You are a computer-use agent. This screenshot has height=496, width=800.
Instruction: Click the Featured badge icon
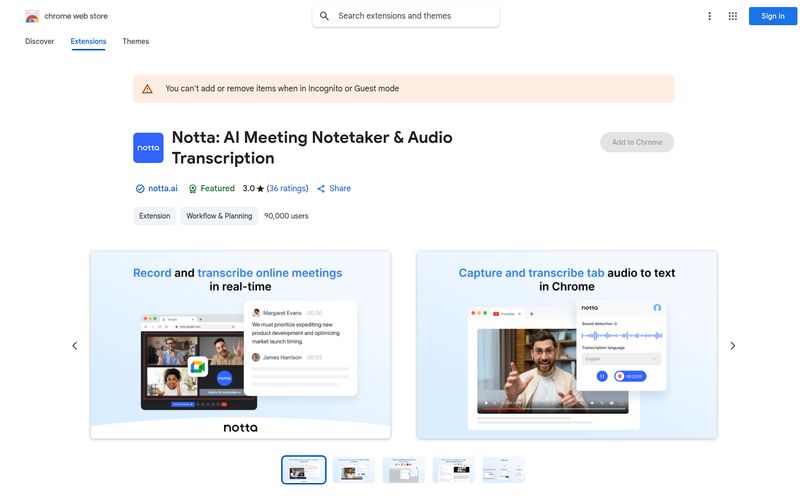192,189
